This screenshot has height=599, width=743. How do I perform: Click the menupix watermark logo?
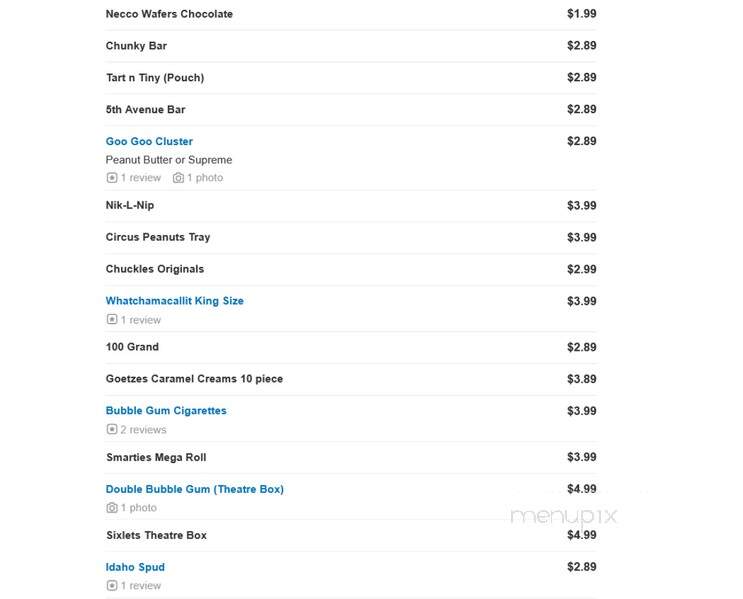click(564, 516)
